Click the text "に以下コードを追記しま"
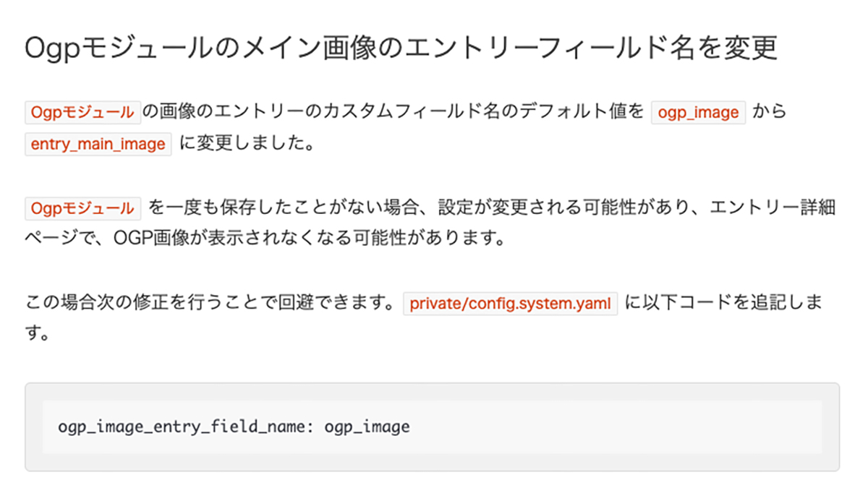 [x=723, y=304]
